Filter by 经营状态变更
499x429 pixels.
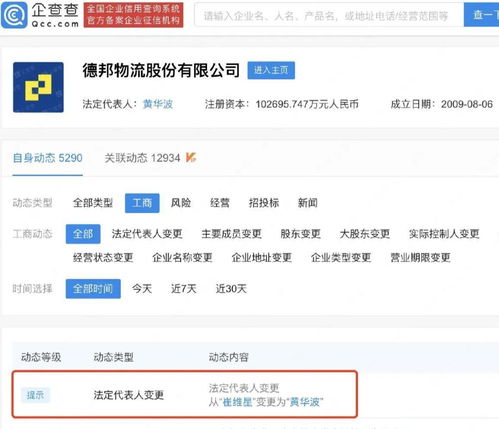[x=103, y=258]
